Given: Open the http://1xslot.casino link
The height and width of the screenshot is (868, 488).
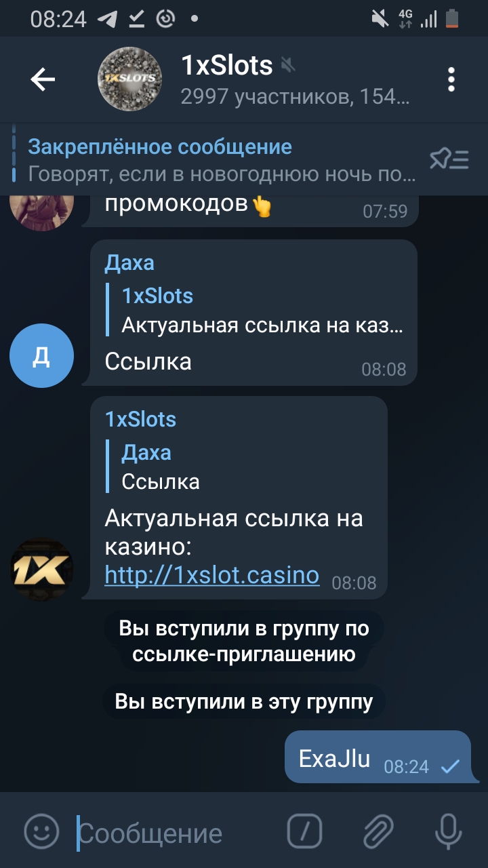Looking at the screenshot, I should tap(211, 575).
